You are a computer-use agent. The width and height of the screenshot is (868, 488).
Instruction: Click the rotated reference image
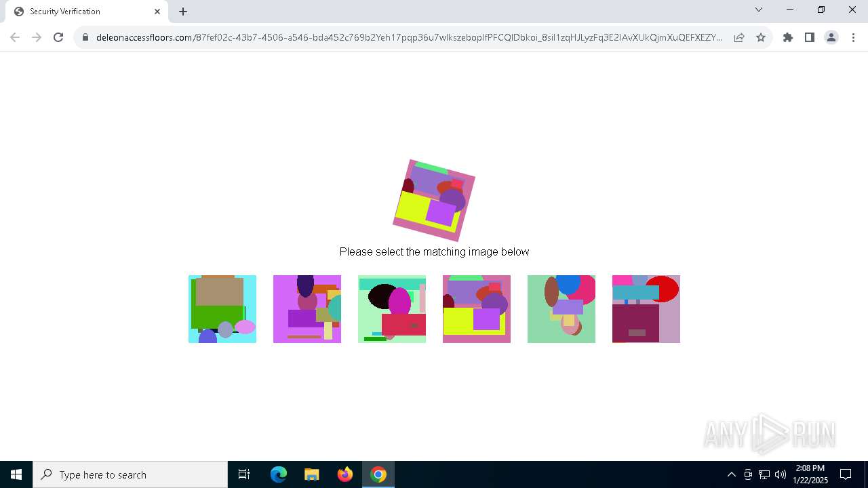point(434,201)
